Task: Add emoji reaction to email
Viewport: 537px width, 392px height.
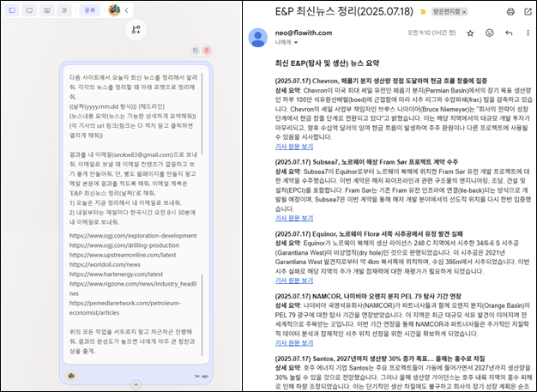Action: pyautogui.click(x=490, y=33)
